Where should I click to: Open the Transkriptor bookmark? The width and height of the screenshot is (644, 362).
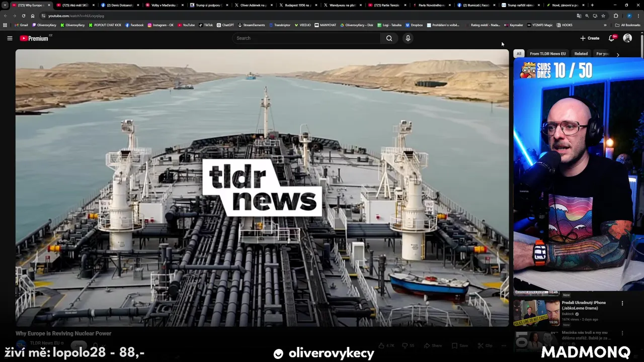pos(280,25)
